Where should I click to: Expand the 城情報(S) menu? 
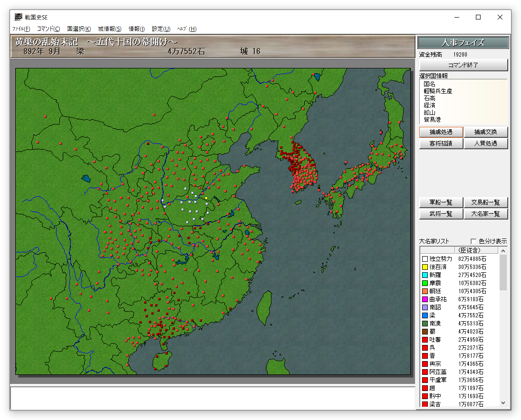(x=110, y=29)
